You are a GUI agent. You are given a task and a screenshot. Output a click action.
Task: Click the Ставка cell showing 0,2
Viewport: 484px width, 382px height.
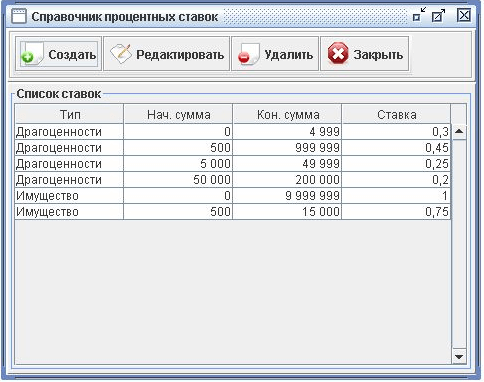coord(396,180)
